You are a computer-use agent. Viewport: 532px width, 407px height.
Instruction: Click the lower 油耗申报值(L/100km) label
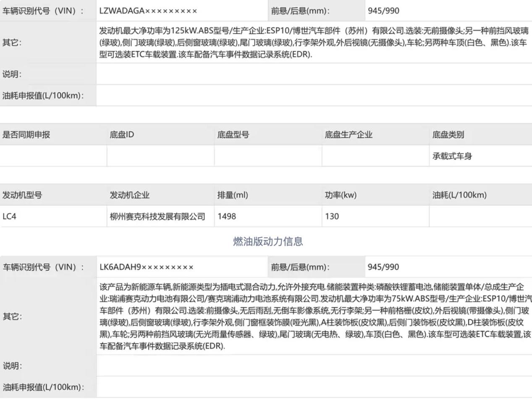click(x=43, y=387)
